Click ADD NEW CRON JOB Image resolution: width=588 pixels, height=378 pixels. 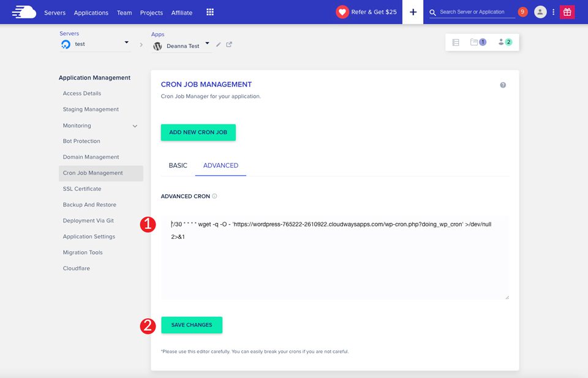click(198, 132)
